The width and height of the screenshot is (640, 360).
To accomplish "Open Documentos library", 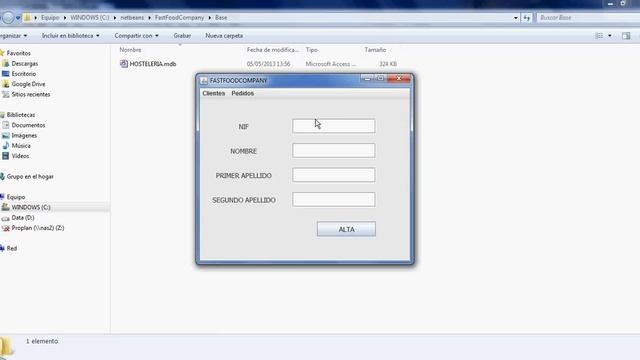I will [28, 125].
